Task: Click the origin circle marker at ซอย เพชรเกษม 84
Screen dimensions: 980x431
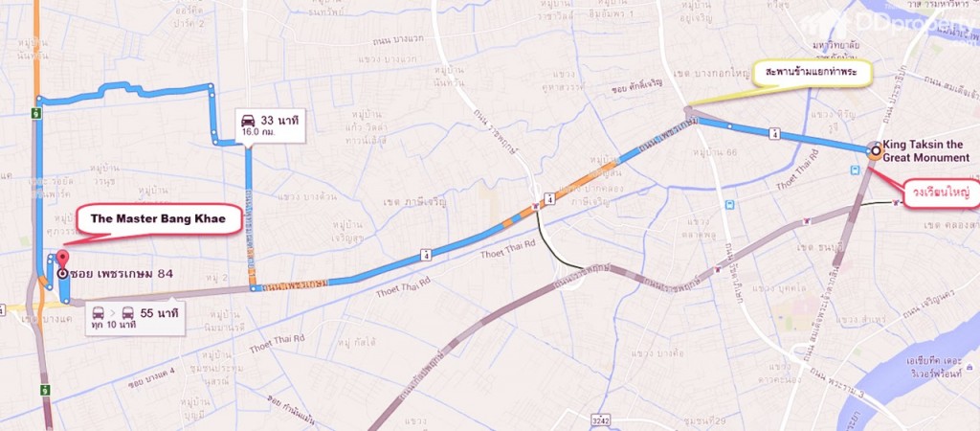Action: coord(62,273)
